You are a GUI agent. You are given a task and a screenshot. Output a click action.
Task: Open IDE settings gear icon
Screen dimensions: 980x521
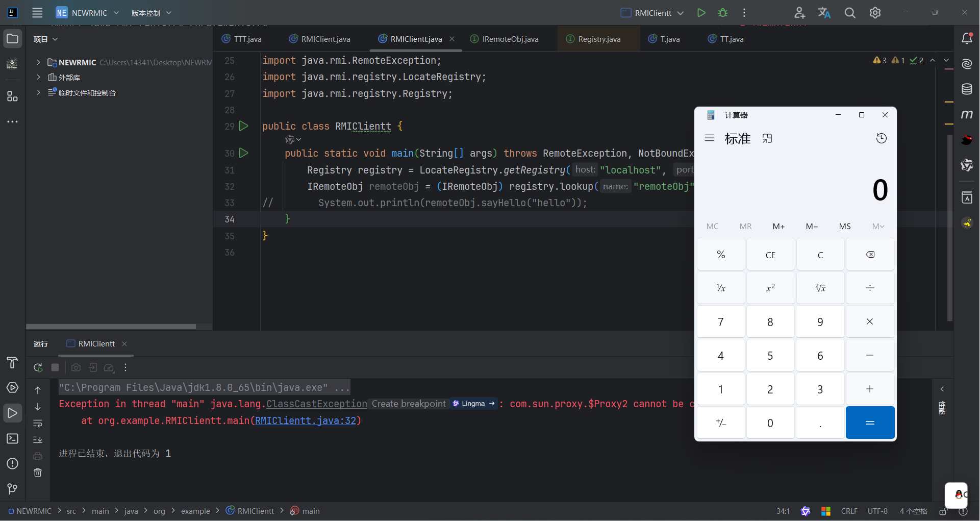pyautogui.click(x=875, y=13)
